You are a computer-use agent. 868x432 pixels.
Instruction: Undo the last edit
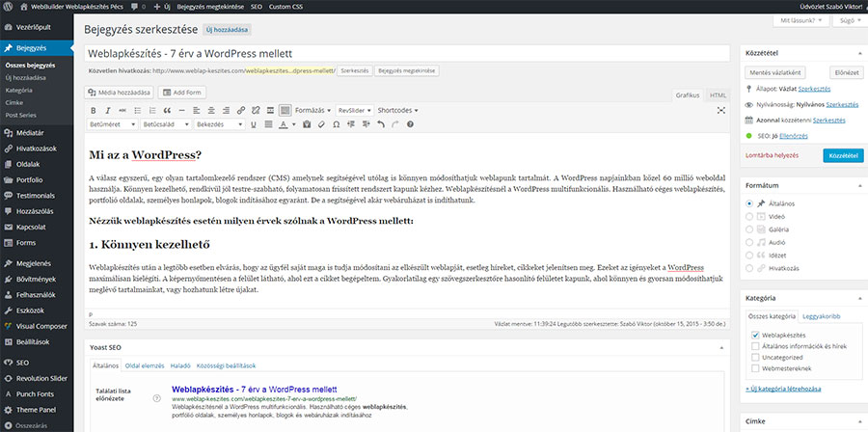380,124
